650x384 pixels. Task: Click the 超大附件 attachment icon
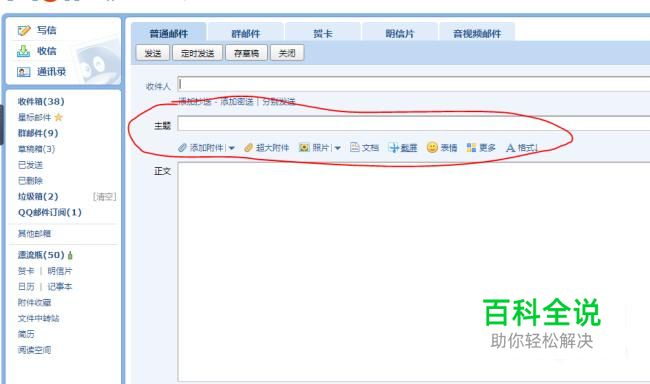coord(248,148)
